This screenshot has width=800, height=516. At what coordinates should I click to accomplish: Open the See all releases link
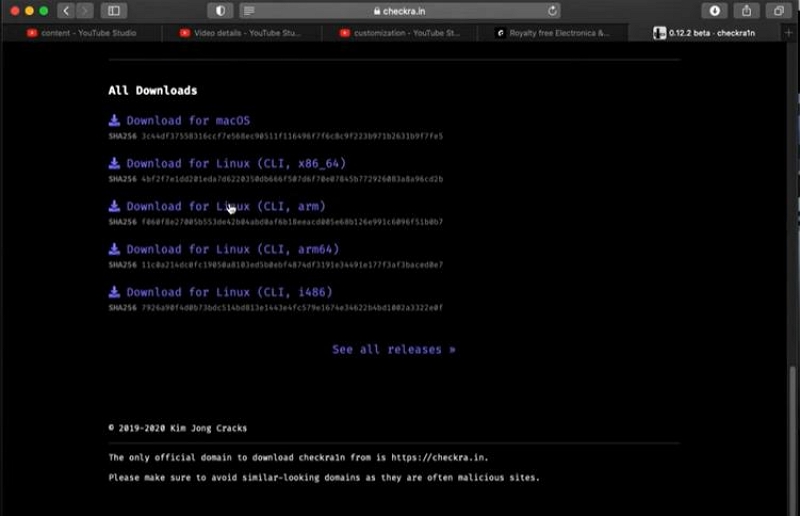pos(394,349)
